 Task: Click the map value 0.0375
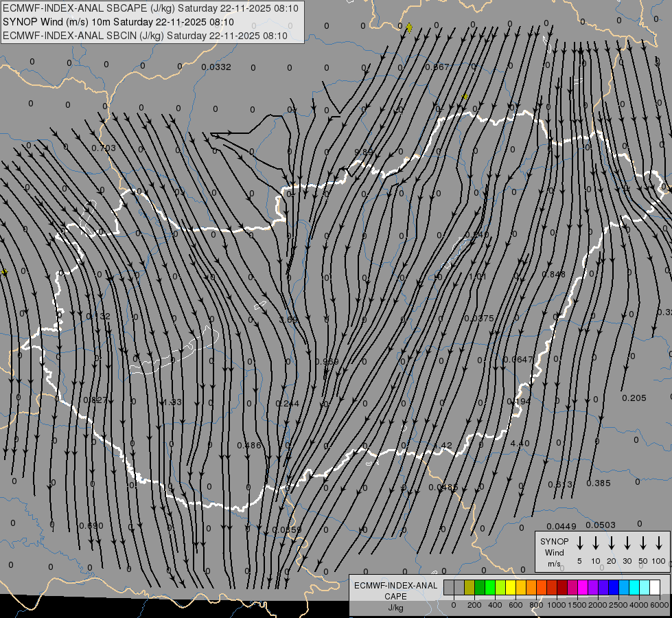pos(479,318)
